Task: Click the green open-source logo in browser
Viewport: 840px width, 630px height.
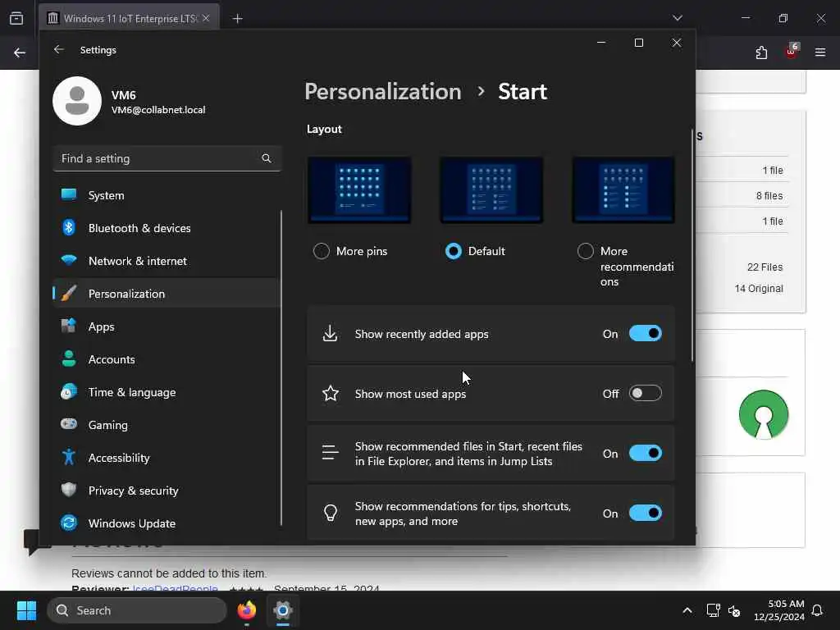Action: point(764,414)
